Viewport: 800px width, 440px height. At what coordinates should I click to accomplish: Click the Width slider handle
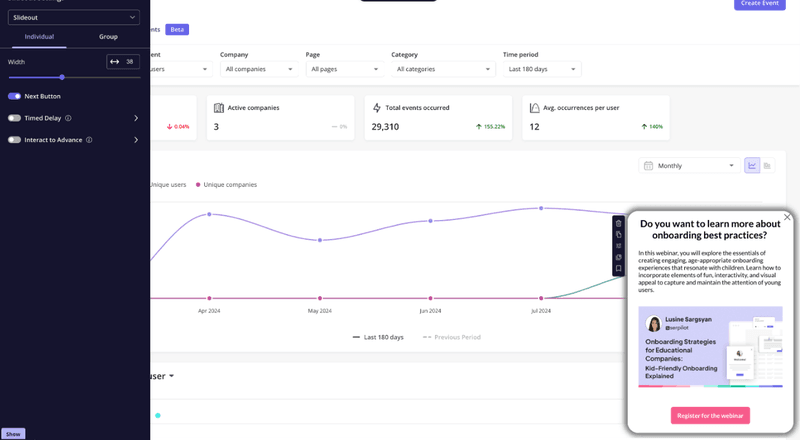62,77
